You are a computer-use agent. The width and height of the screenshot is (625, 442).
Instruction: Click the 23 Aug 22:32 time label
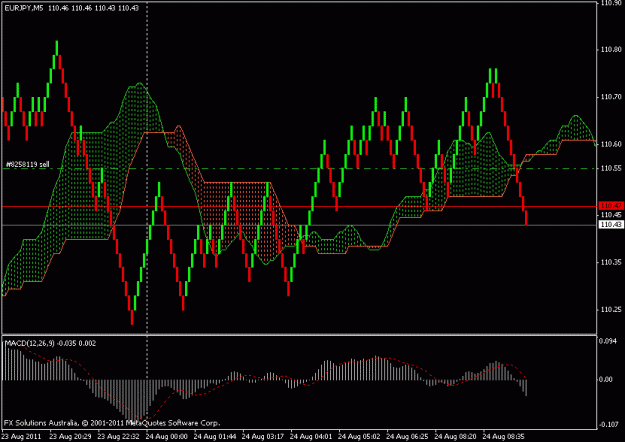point(118,437)
